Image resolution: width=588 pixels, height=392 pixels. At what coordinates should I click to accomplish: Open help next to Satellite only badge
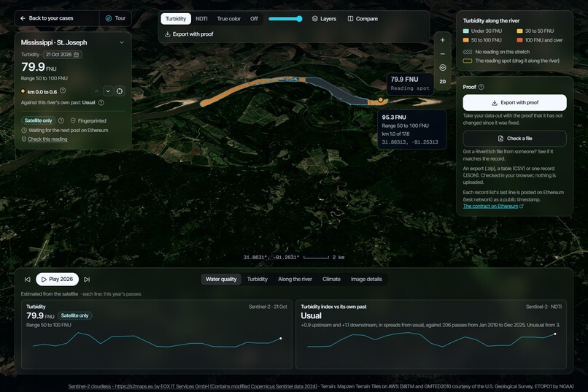(x=61, y=120)
